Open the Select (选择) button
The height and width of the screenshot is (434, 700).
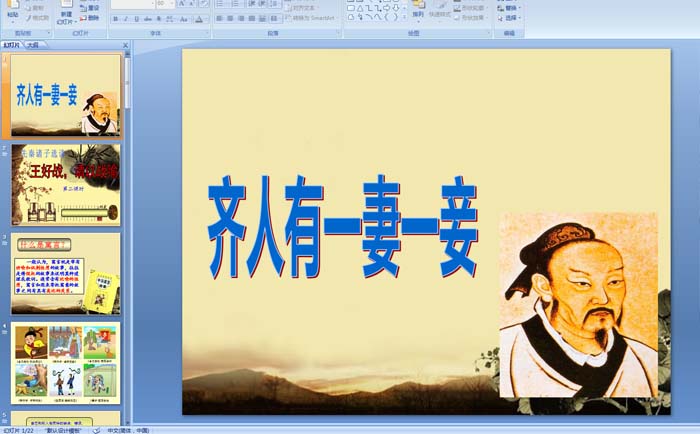pyautogui.click(x=509, y=18)
